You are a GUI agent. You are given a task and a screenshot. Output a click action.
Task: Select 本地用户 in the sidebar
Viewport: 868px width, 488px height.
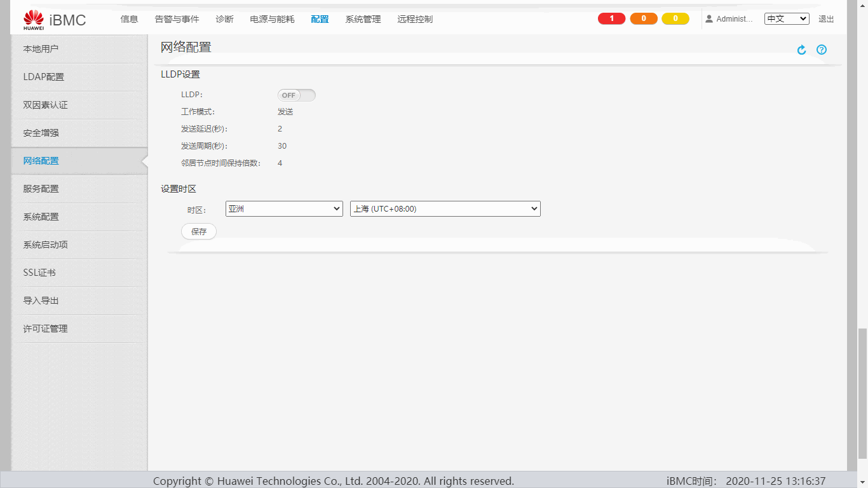coord(41,49)
